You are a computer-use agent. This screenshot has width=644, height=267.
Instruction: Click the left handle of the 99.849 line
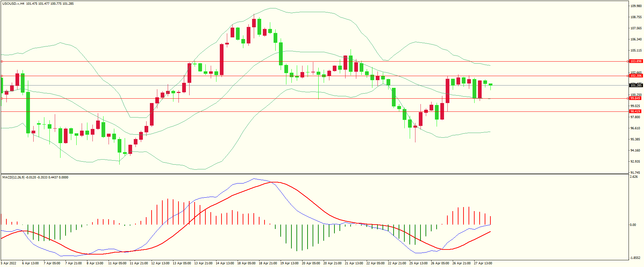(2, 99)
